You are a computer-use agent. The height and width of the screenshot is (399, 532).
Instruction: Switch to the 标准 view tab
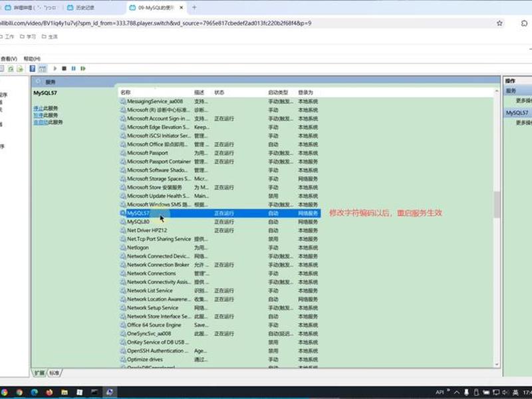55,373
